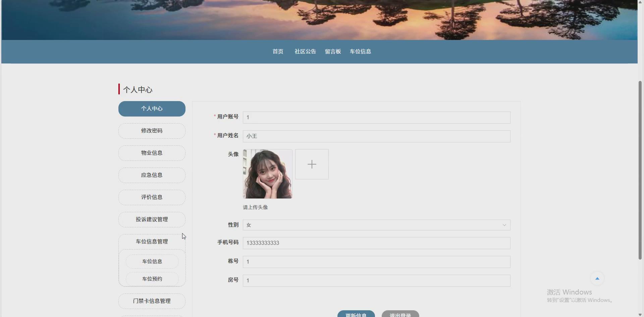Viewport: 644px width, 317px height.
Task: Expand the 车位信息管理 sidebar section
Action: 152,241
